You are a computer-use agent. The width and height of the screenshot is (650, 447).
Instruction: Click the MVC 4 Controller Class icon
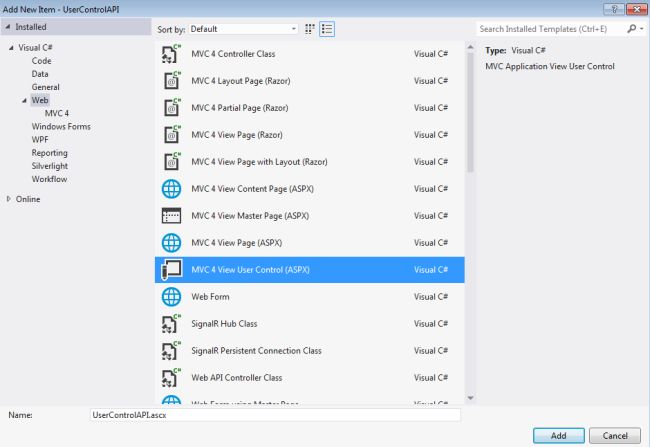pyautogui.click(x=171, y=54)
